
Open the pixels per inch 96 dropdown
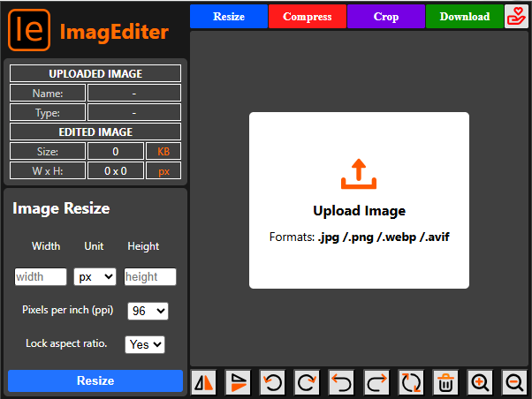tap(148, 311)
